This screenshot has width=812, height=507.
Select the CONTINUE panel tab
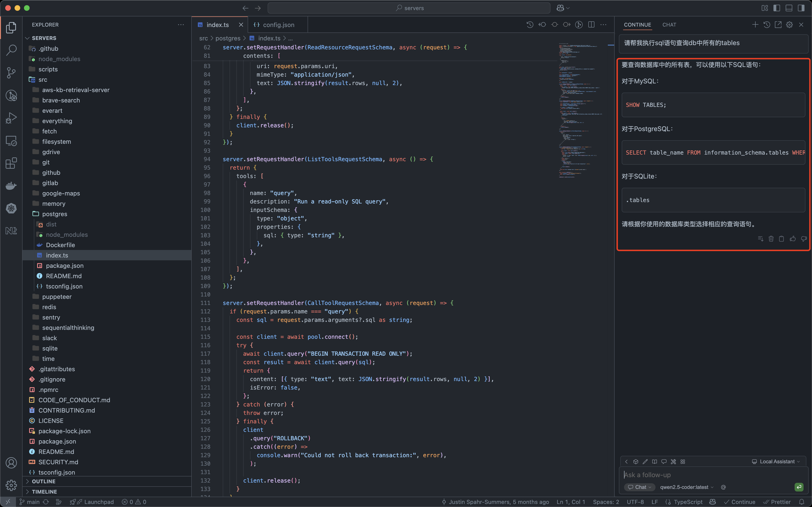pyautogui.click(x=637, y=24)
